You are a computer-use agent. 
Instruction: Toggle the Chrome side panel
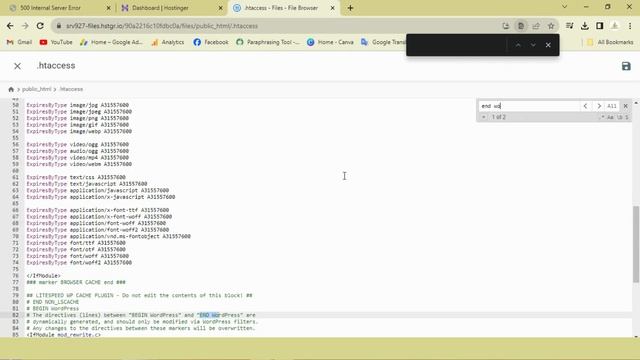point(600,26)
